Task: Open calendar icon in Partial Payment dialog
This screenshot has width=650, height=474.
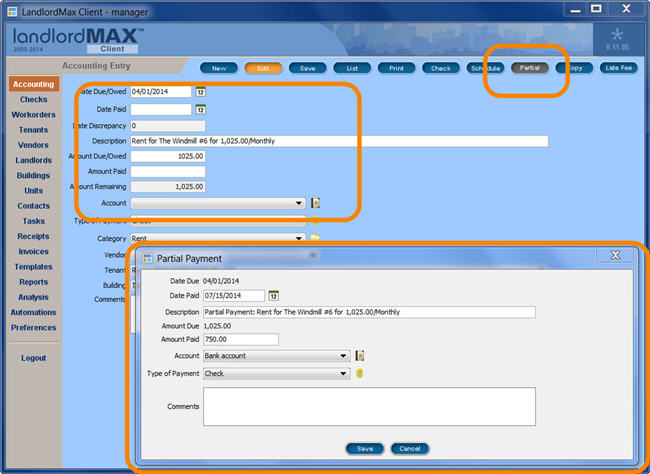Action: tap(273, 296)
